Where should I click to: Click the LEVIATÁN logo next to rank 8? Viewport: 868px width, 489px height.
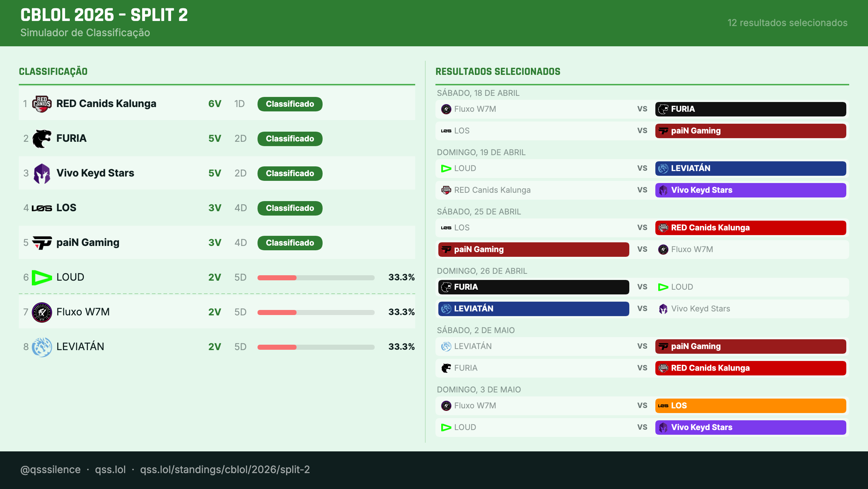tap(42, 346)
